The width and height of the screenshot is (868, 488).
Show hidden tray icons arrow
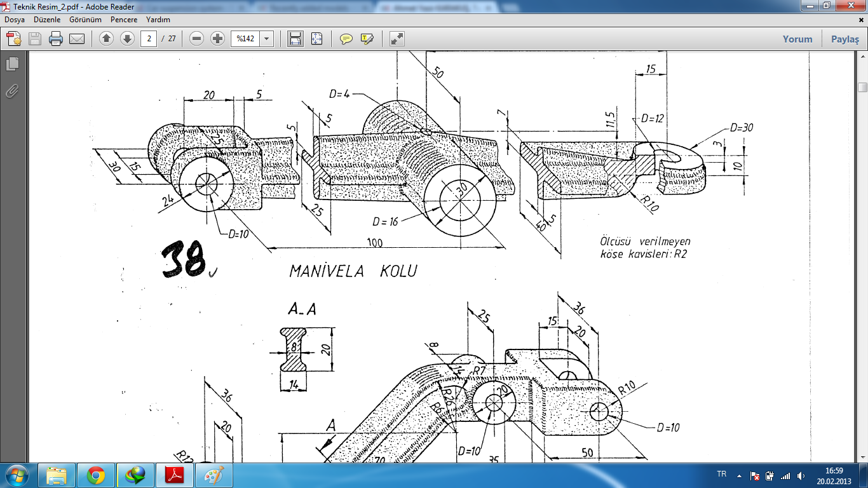[x=739, y=475]
